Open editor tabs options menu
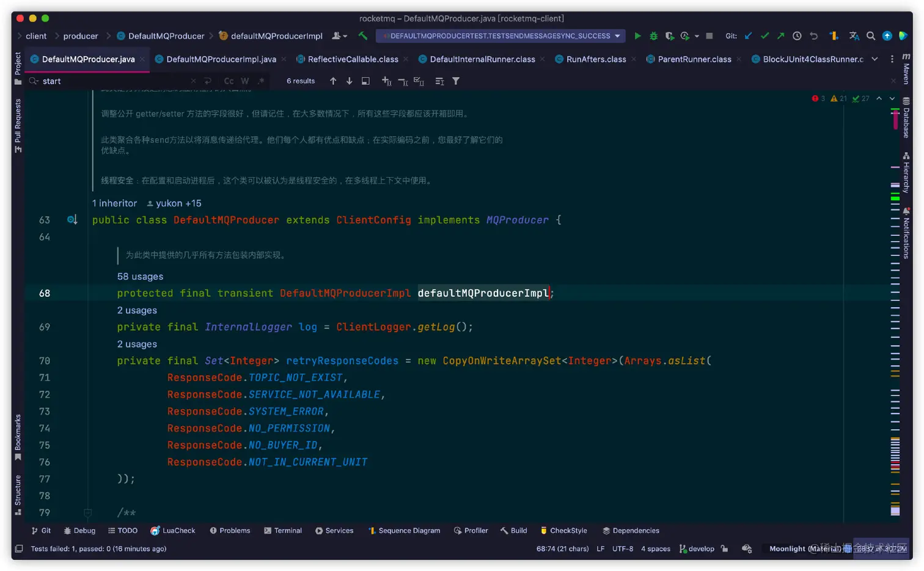Viewport: 924px width, 571px height. coord(892,59)
